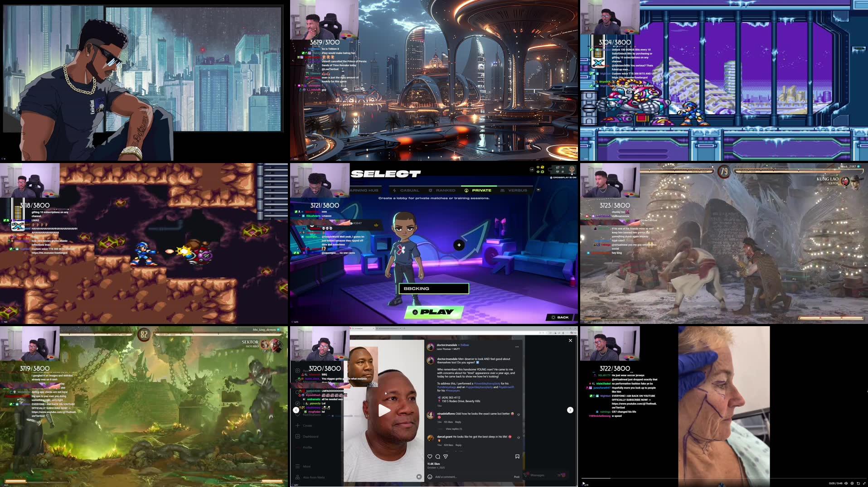Like the Instagram post with the heart icon

coord(430,457)
